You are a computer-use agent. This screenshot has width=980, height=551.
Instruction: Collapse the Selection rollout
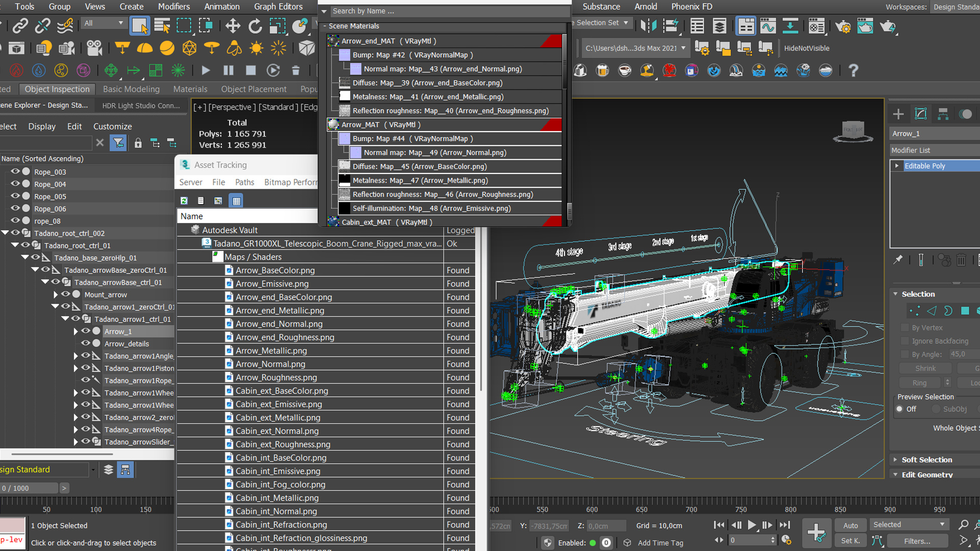point(895,294)
